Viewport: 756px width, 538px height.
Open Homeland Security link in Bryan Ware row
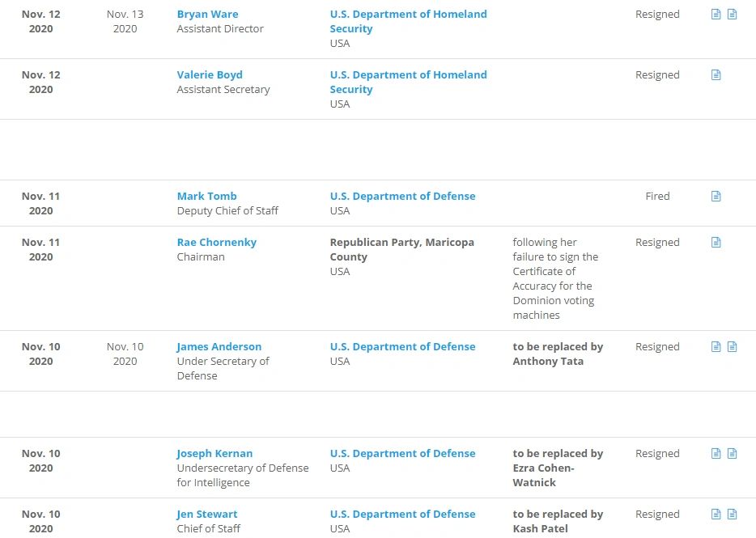[408, 21]
